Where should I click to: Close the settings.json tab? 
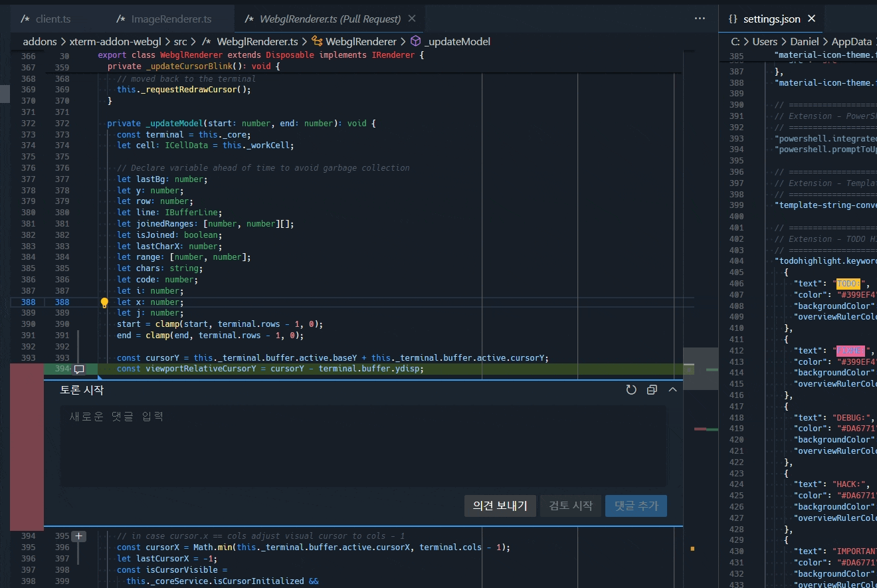coord(811,19)
